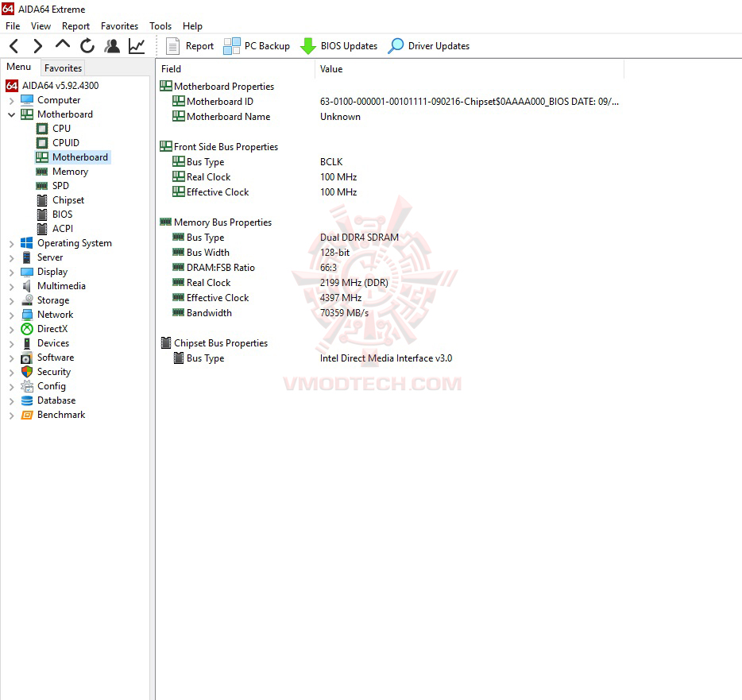Screen dimensions: 742x700
Task: Click the Refresh icon in toolbar
Action: pos(87,46)
